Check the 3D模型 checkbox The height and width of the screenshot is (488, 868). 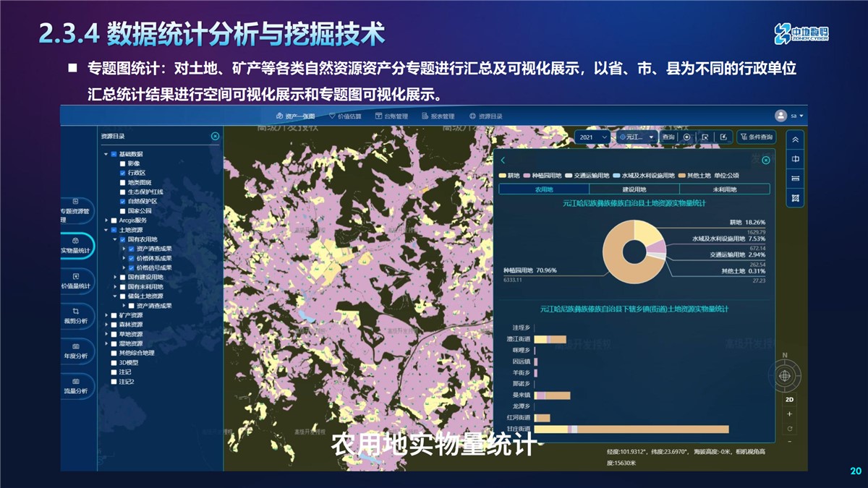(x=114, y=362)
